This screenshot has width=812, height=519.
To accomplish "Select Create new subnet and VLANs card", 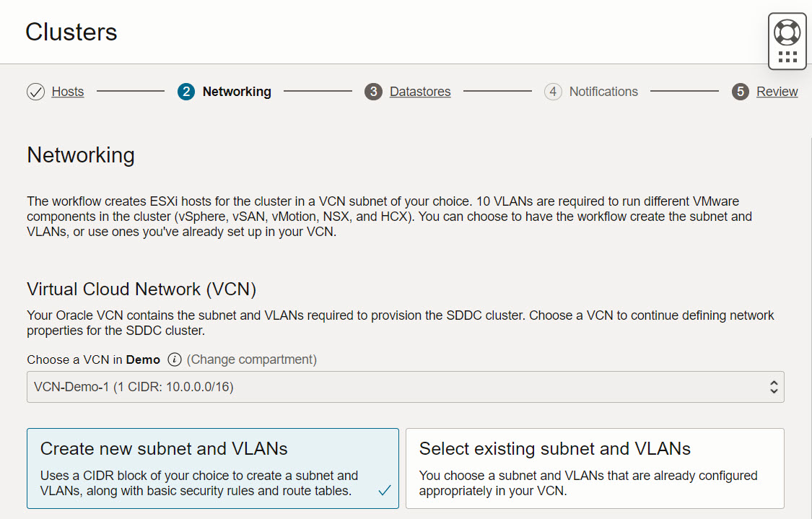I will [213, 468].
